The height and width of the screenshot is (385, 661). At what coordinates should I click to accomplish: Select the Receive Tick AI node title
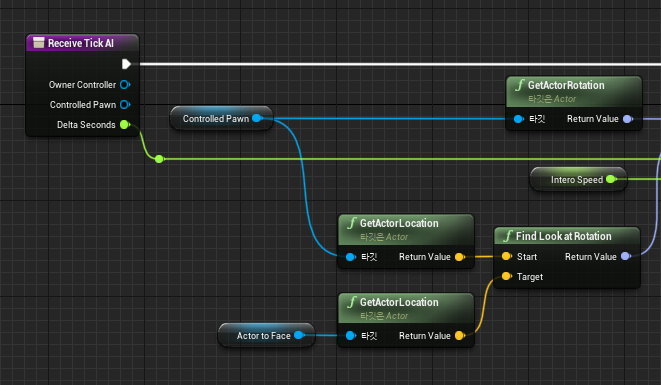click(81, 43)
